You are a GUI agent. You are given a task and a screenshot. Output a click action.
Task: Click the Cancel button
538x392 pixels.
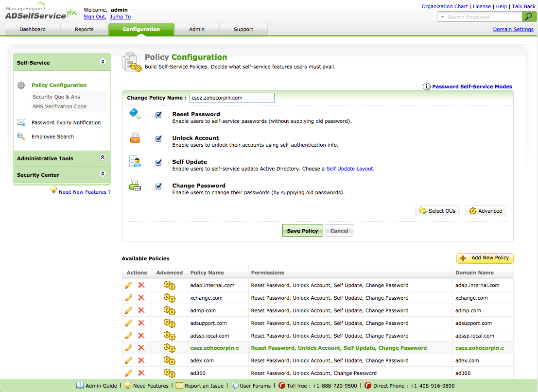click(x=339, y=230)
